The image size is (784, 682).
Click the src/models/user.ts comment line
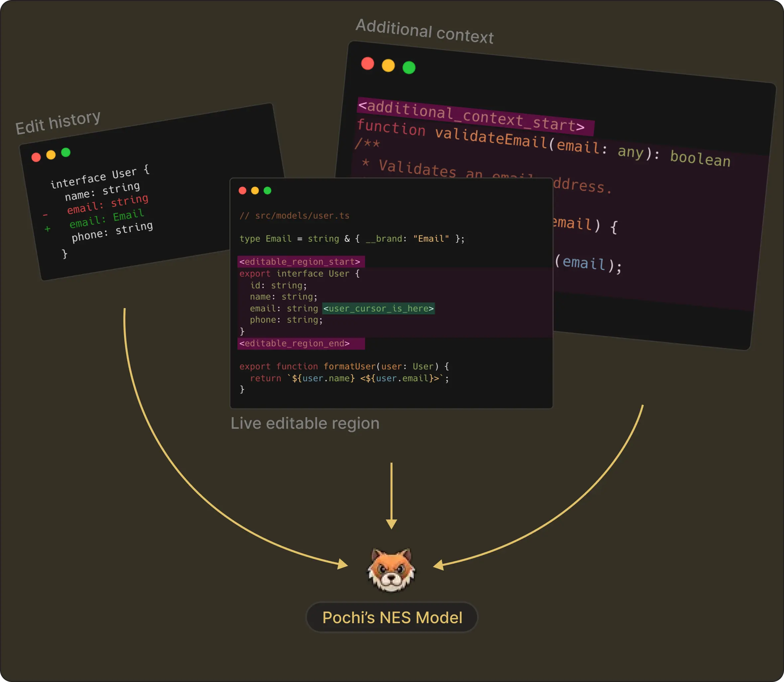click(294, 215)
